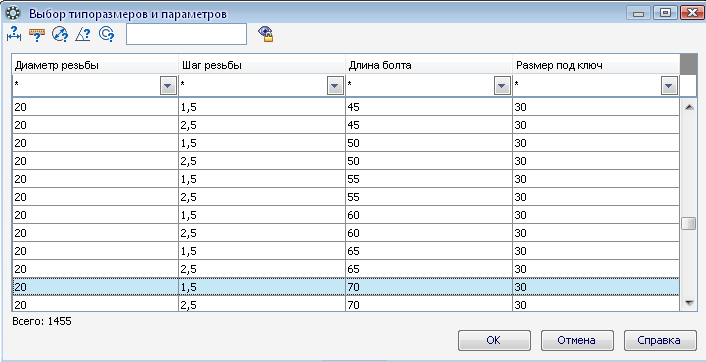Minimize the Выбор типоразмеров window
The height and width of the screenshot is (362, 706).
638,13
